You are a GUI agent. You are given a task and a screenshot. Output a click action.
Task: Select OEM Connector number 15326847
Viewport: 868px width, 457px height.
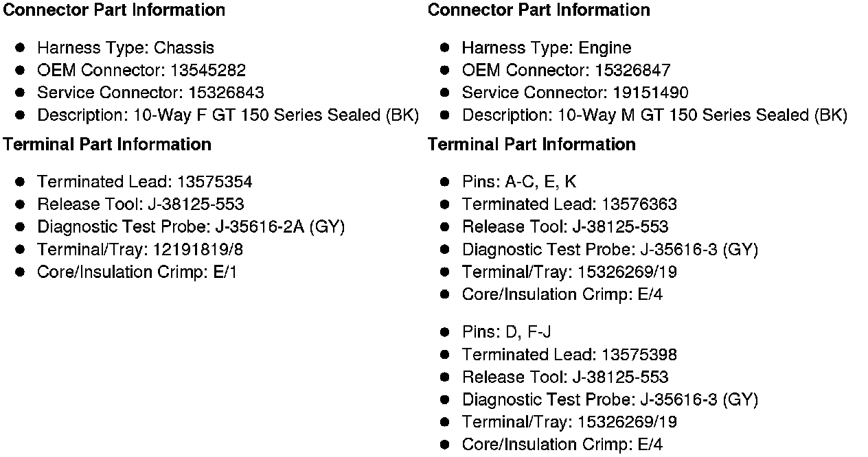point(632,71)
